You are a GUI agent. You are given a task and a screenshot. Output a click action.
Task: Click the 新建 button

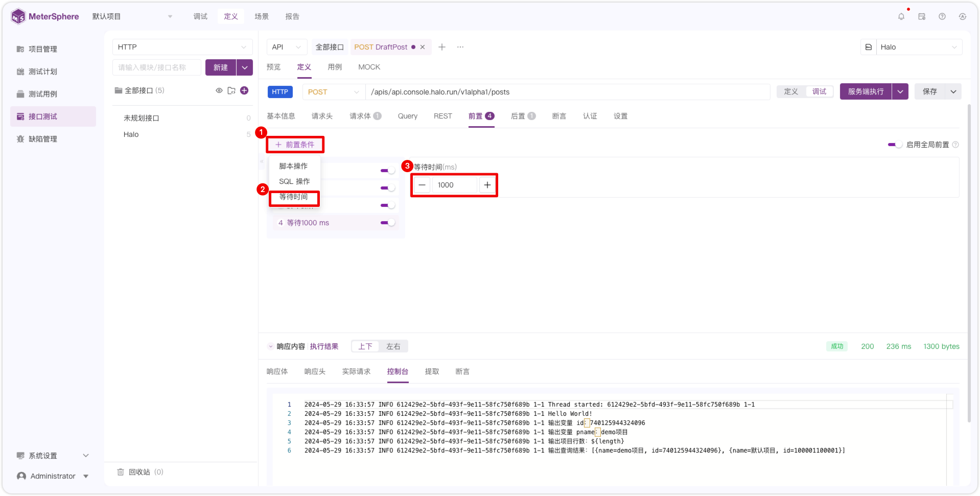pos(221,67)
